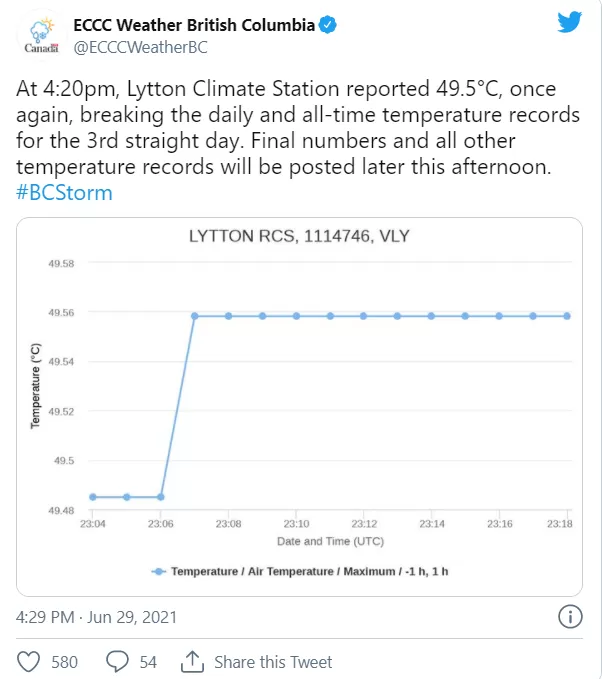Click the Twitter bird logo
Image resolution: width=602 pixels, height=679 pixels.
[570, 22]
